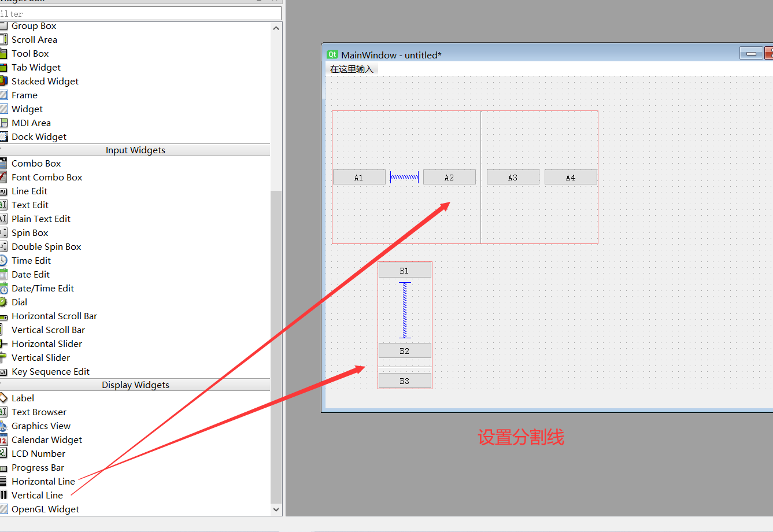The width and height of the screenshot is (773, 532).
Task: Select the Group Box widget icon
Action: 3,25
